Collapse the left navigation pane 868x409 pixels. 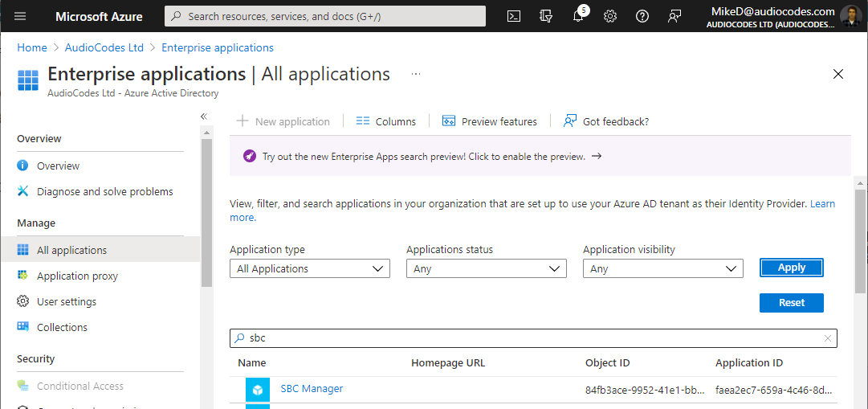coord(204,117)
